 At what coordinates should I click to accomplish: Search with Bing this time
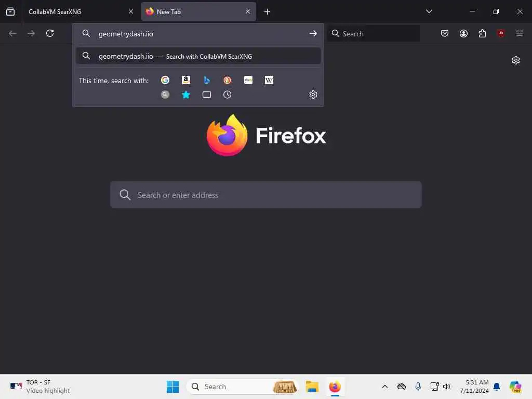[207, 80]
